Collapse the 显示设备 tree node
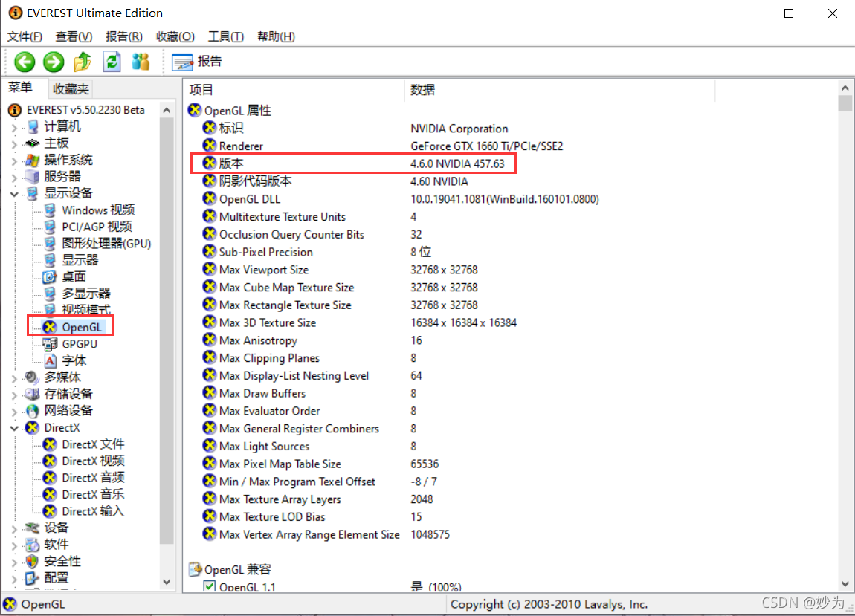 [14, 193]
